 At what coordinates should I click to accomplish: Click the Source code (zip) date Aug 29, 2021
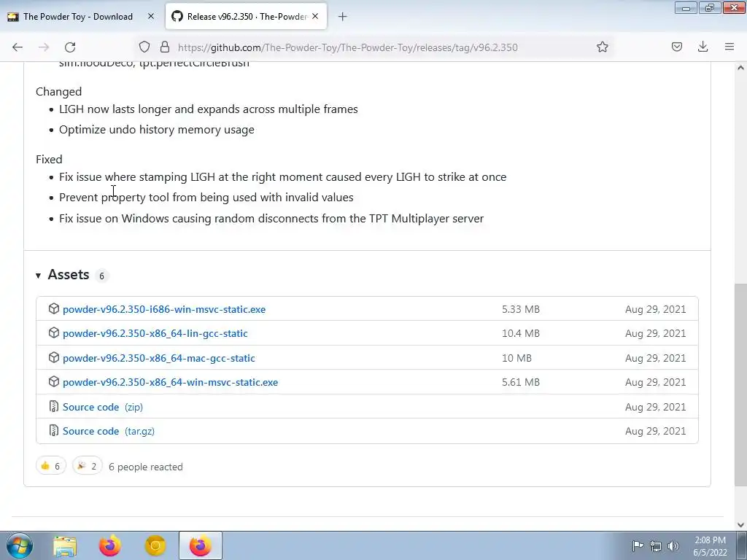click(x=656, y=407)
